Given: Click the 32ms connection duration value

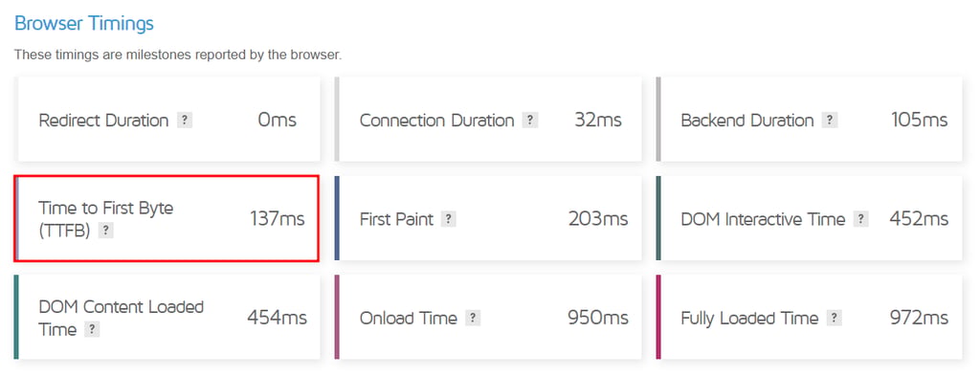Looking at the screenshot, I should pos(598,120).
